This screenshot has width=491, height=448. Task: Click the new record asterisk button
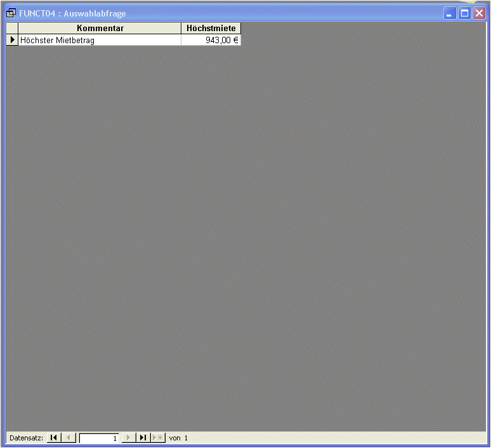158,438
